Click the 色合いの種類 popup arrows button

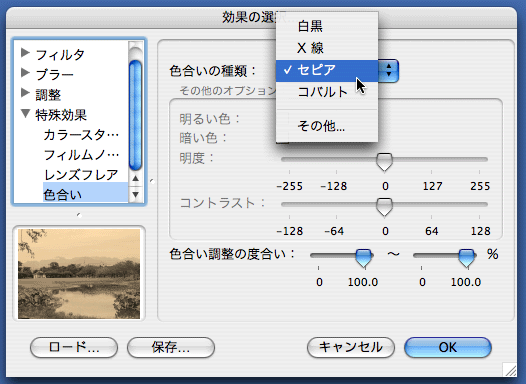pos(388,70)
